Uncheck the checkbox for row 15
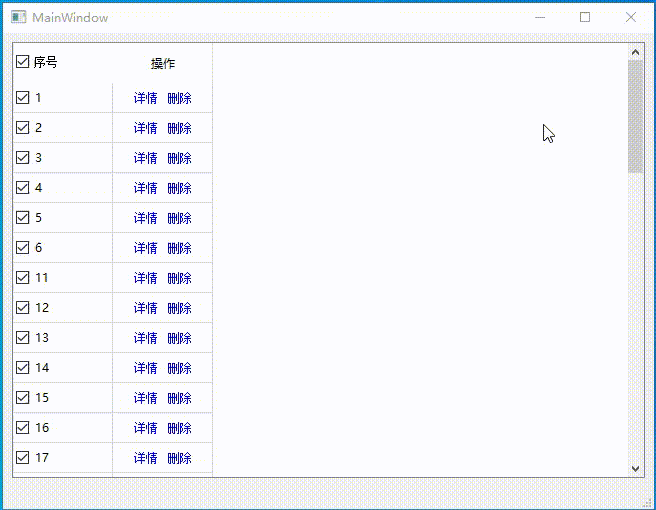The height and width of the screenshot is (510, 656). [23, 397]
